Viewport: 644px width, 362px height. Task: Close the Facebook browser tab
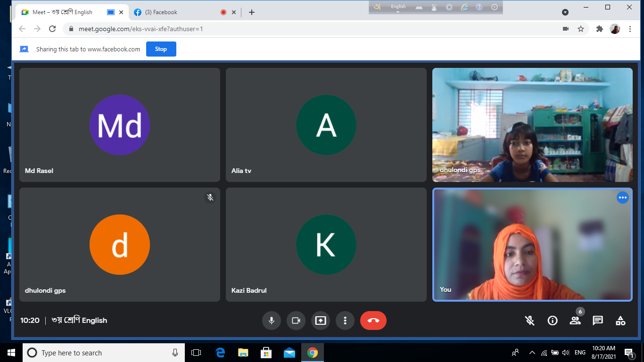(234, 12)
